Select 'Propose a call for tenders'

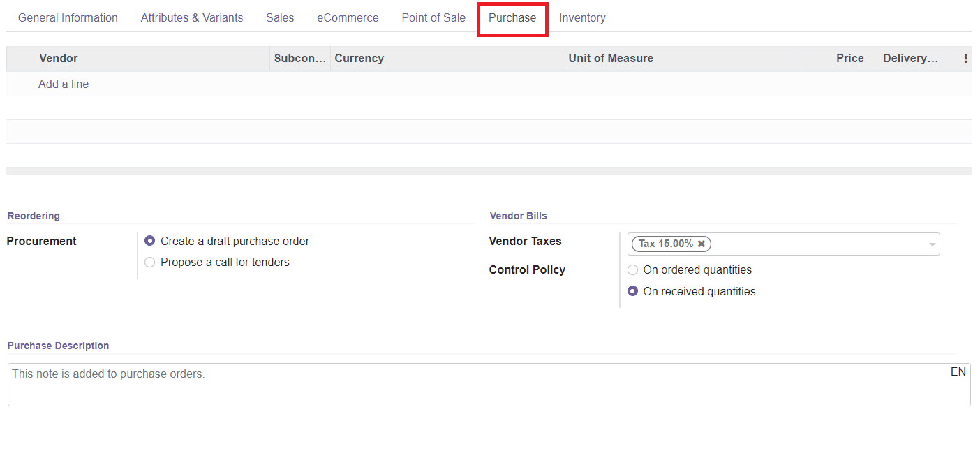[149, 262]
